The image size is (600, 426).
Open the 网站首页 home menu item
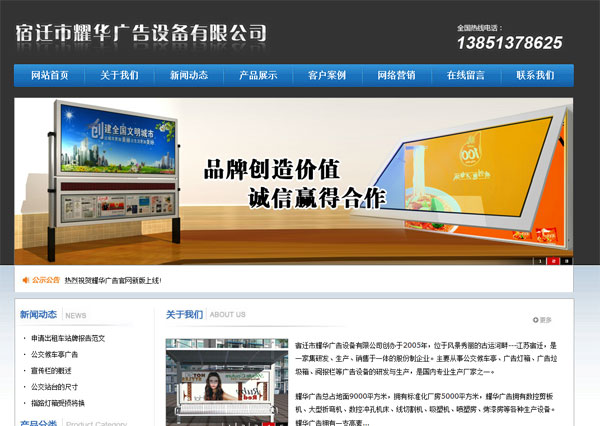click(x=50, y=75)
